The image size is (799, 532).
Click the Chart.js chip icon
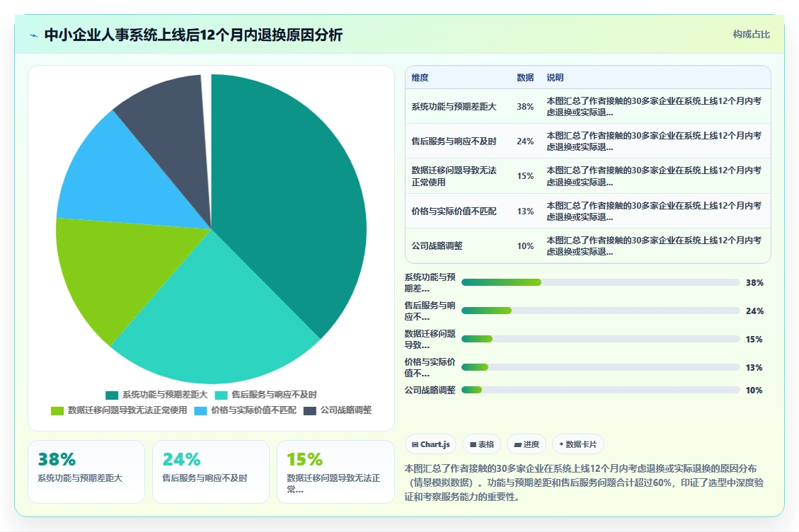click(415, 444)
